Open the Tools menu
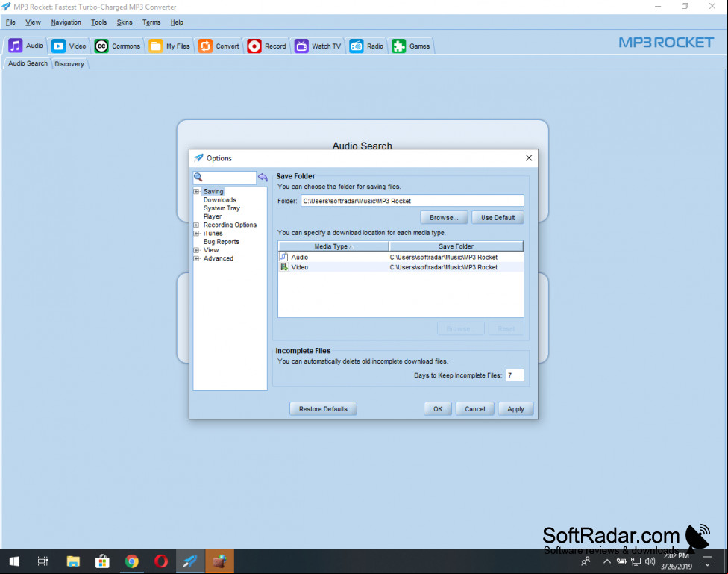 click(99, 22)
